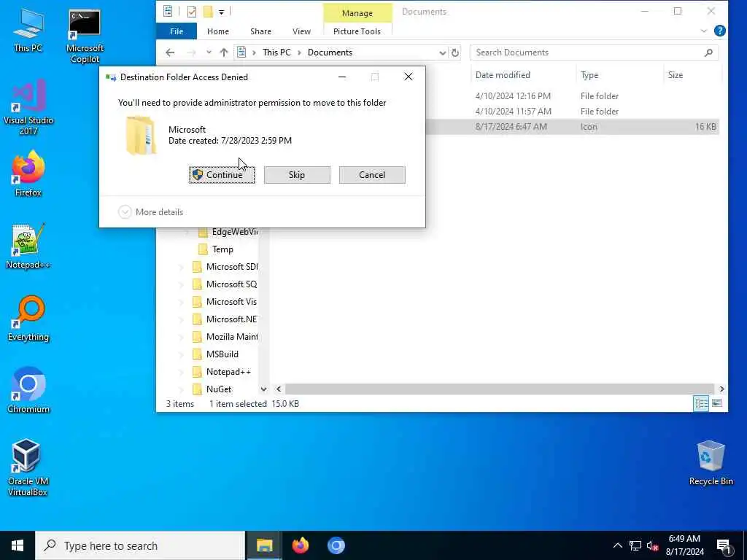Sort by Type column header
Screen dimensions: 747x560
(x=619, y=75)
